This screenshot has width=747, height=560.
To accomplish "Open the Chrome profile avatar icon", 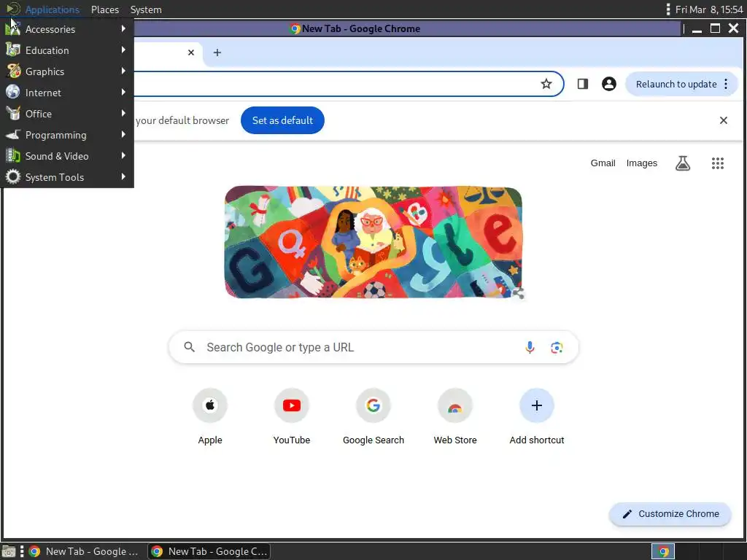I will coord(609,84).
